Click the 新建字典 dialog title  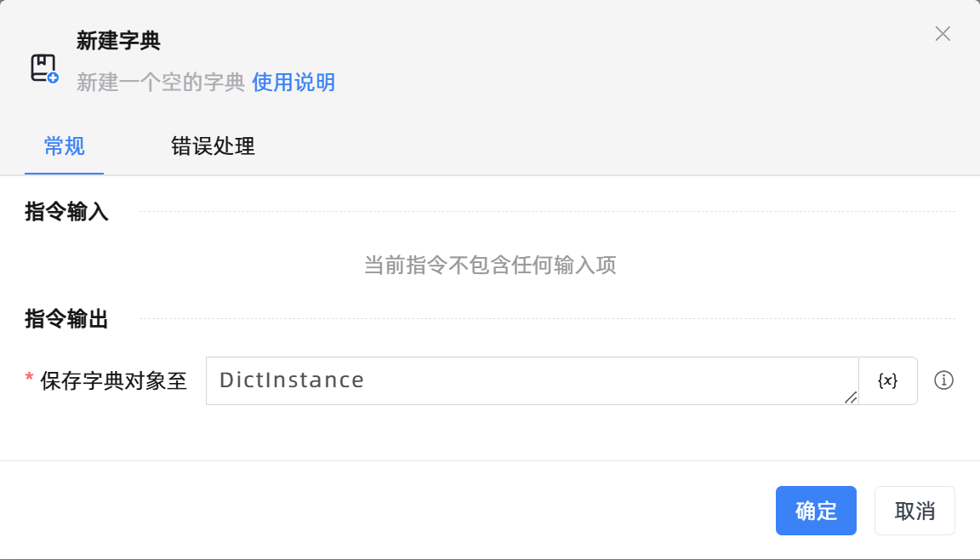point(118,40)
